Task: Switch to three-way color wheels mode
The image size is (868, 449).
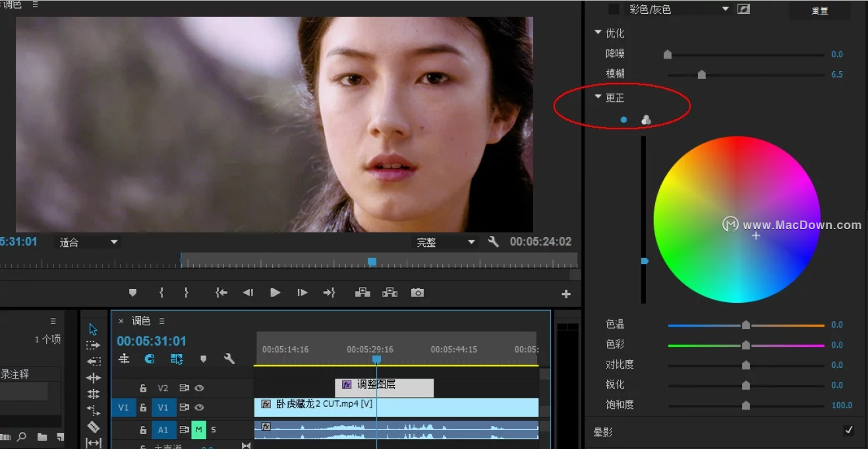Action: pyautogui.click(x=646, y=120)
